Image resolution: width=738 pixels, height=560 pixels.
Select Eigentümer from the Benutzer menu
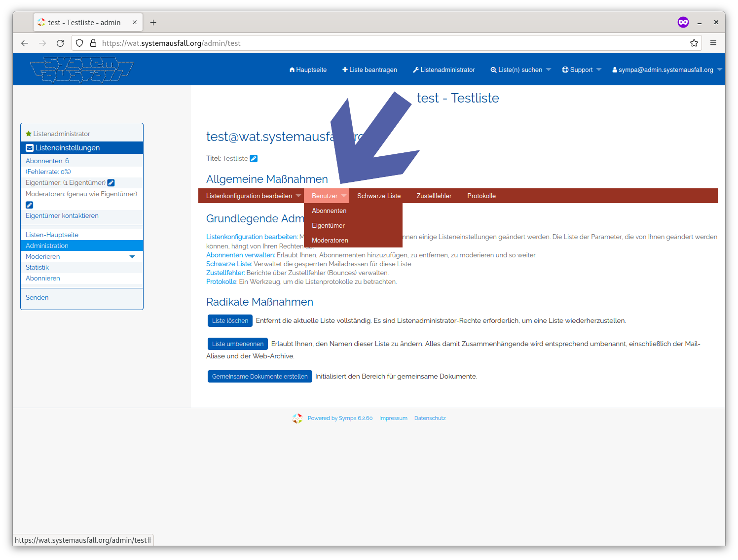(329, 225)
